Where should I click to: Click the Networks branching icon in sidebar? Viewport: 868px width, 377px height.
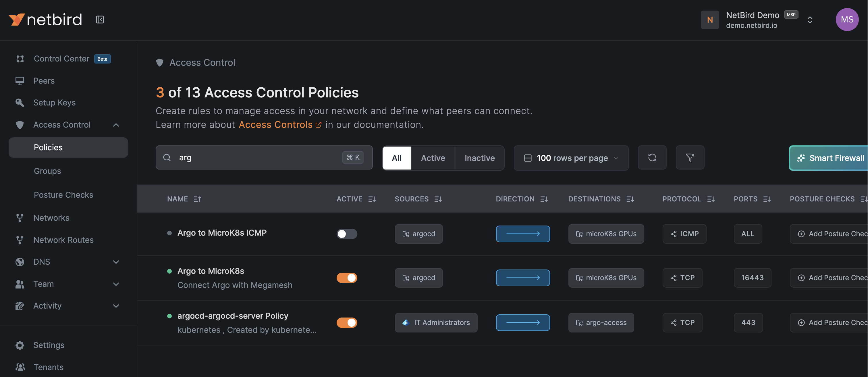20,218
